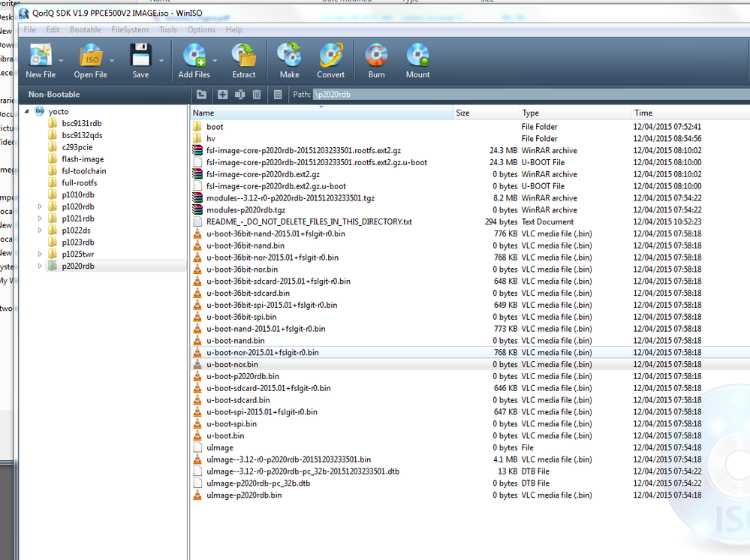This screenshot has height=560, width=750.
Task: Click the WinISO title bar app icon
Action: pos(24,13)
